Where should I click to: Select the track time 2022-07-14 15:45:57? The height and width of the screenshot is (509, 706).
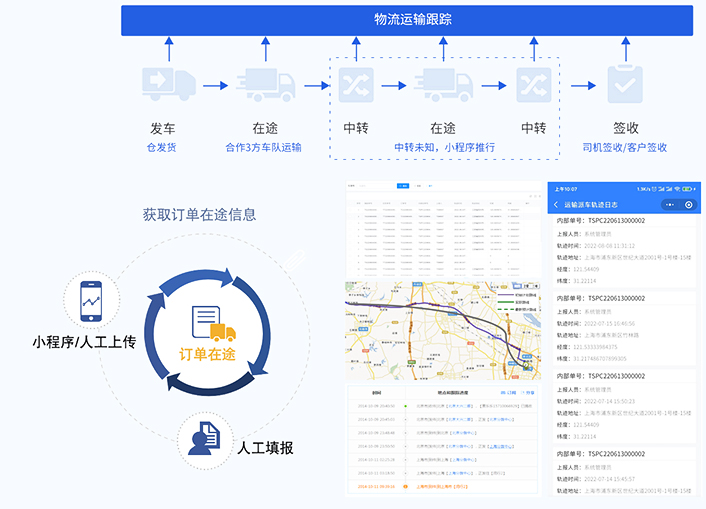point(609,479)
